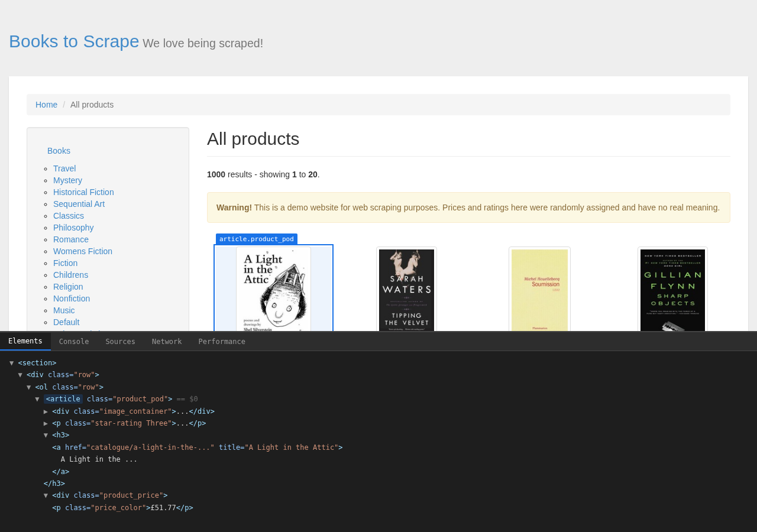Click the '1000' results count text
This screenshot has height=532, width=757.
(x=216, y=174)
